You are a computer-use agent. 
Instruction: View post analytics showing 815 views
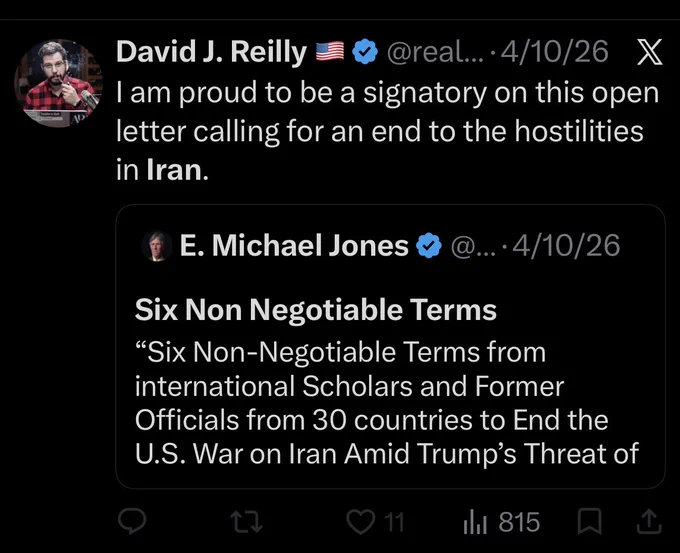pyautogui.click(x=501, y=522)
